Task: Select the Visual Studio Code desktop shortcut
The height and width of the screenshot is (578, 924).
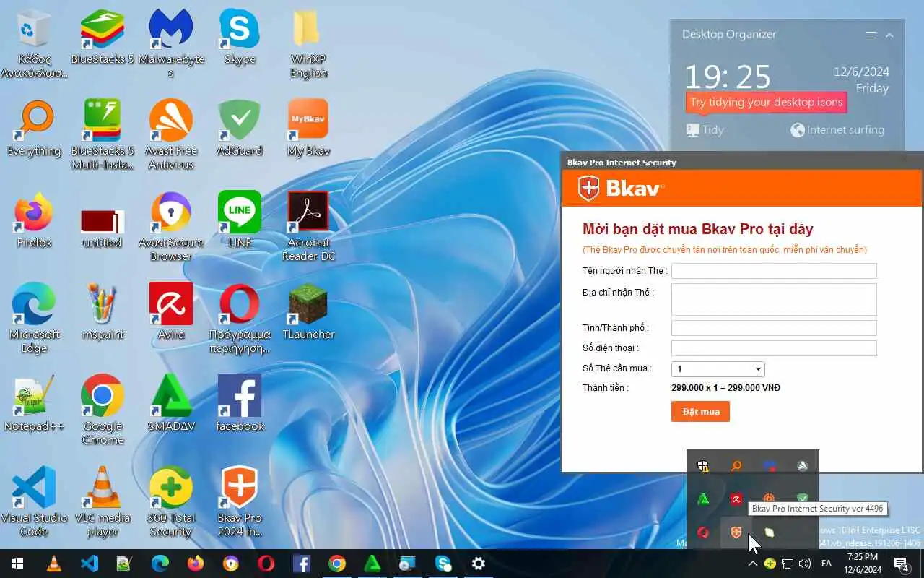Action: click(x=34, y=502)
